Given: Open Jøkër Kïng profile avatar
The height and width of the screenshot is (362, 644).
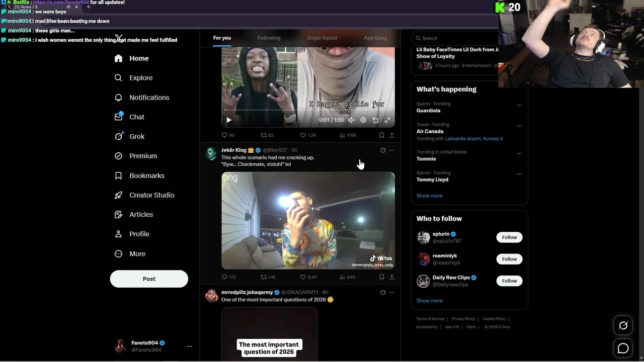Looking at the screenshot, I should pos(212,153).
